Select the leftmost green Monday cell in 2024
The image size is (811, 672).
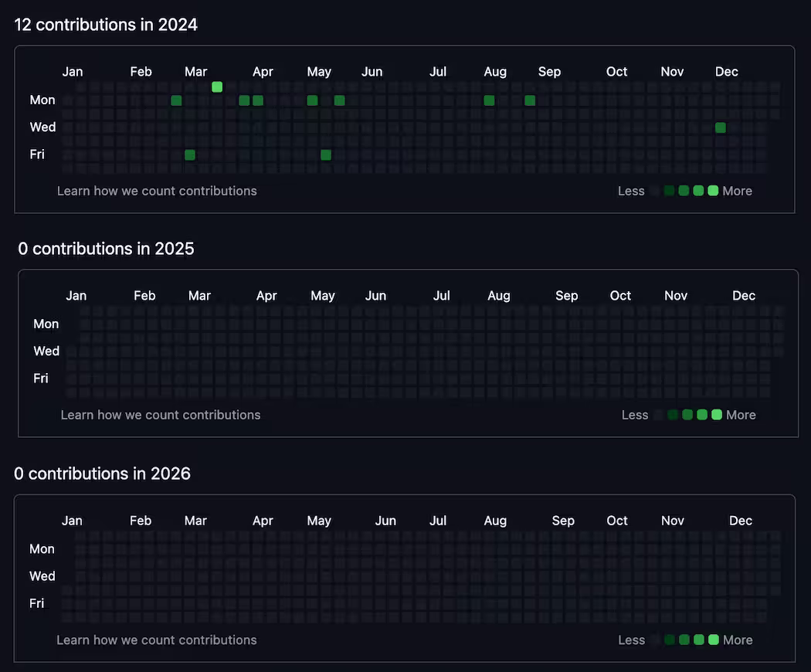tap(176, 100)
